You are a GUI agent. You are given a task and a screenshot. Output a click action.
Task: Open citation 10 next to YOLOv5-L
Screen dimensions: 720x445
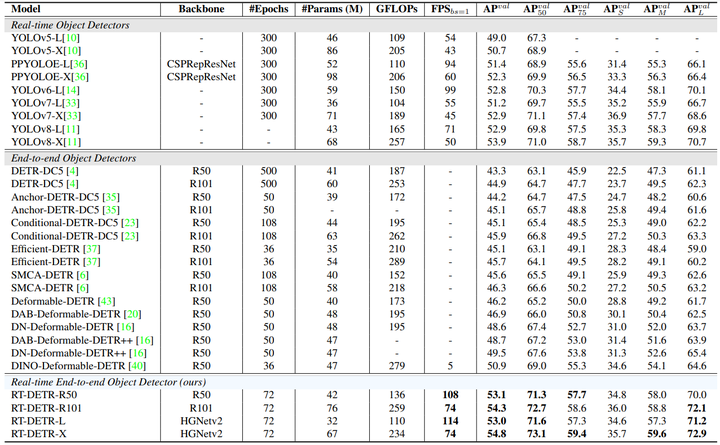[x=72, y=38]
